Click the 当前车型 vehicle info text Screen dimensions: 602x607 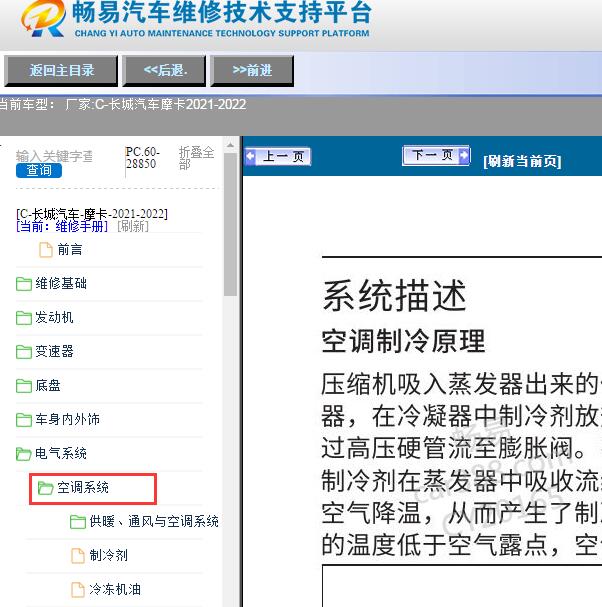123,105
